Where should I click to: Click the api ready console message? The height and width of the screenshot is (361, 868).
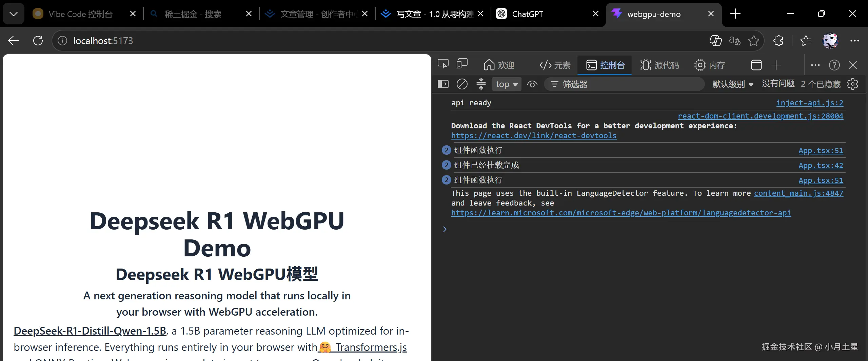click(x=471, y=103)
